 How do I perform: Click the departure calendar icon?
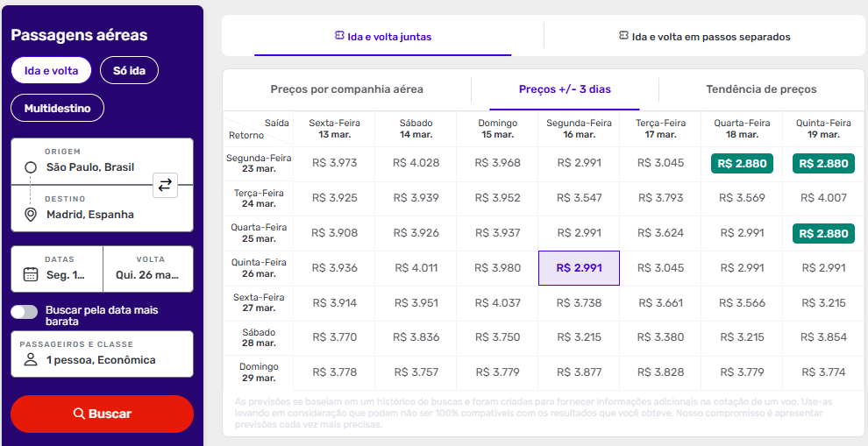31,274
